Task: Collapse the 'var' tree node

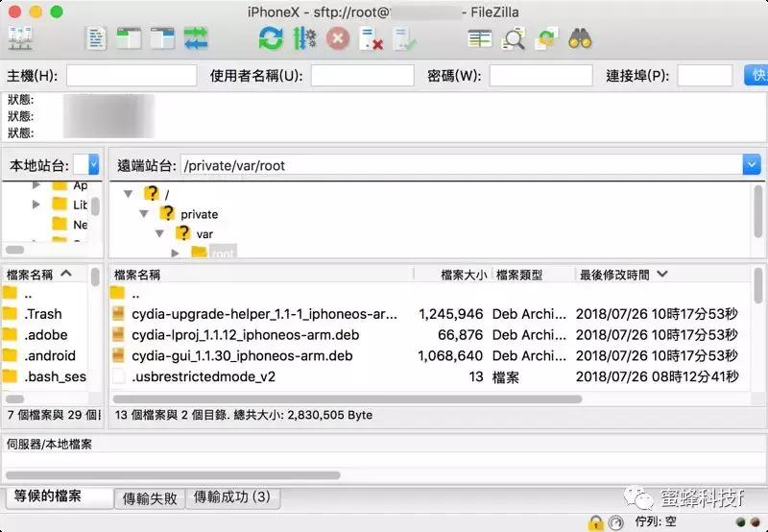Action: point(159,234)
